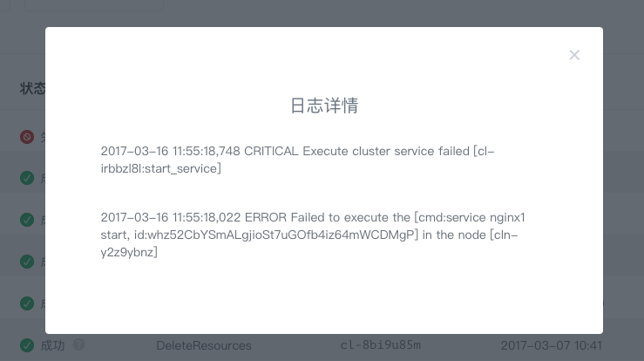Click the 2017-03-07 10:41 timestamp
The height and width of the screenshot is (361, 644).
click(551, 345)
